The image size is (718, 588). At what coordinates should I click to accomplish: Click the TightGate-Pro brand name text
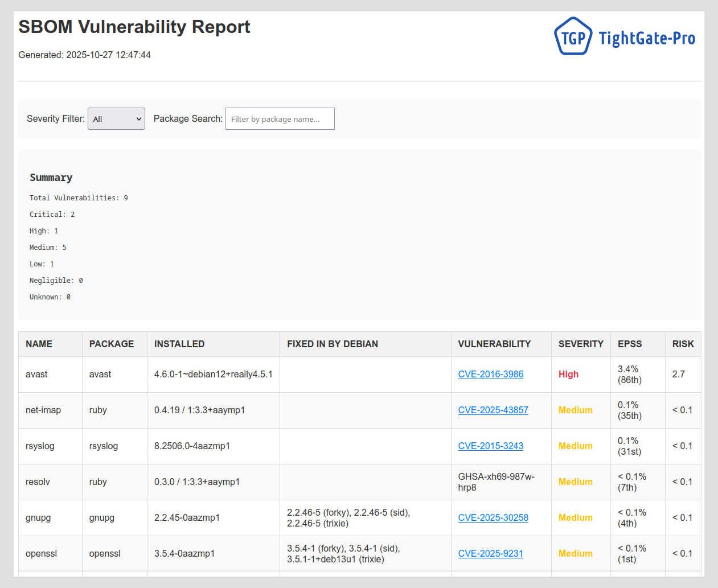[x=647, y=38]
